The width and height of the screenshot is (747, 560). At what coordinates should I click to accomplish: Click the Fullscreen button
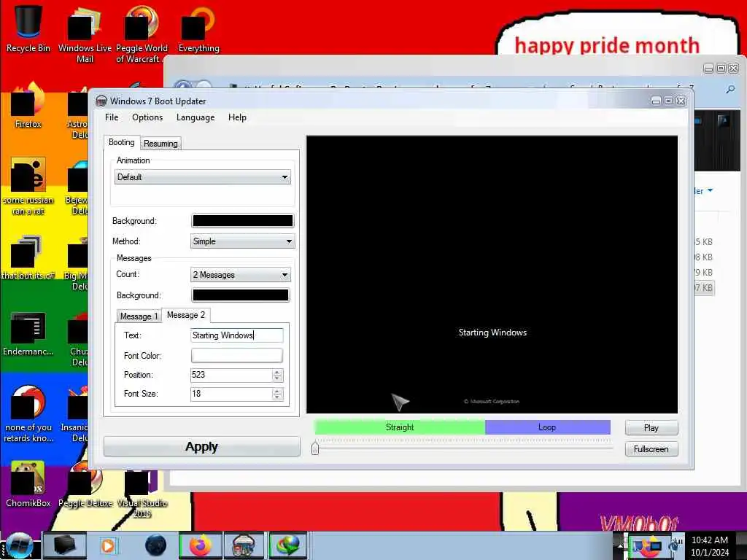[x=651, y=449]
